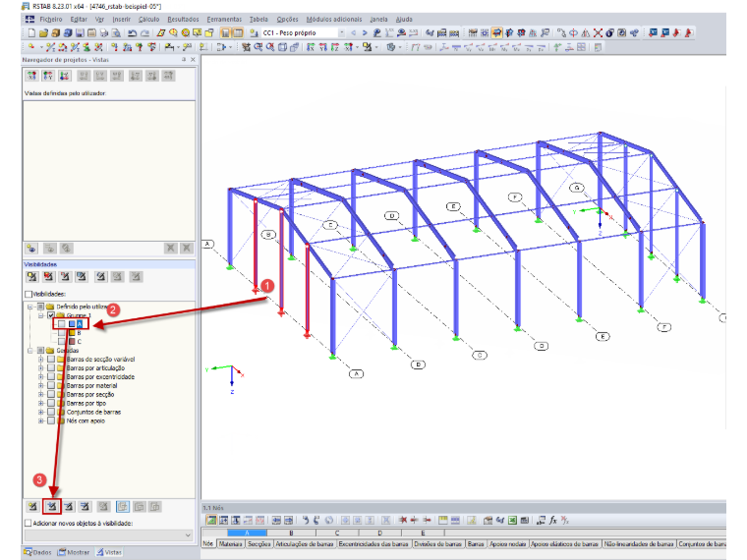747x560 pixels.
Task: Collapse the Definido pelo utilizador node
Action: (x=30, y=307)
